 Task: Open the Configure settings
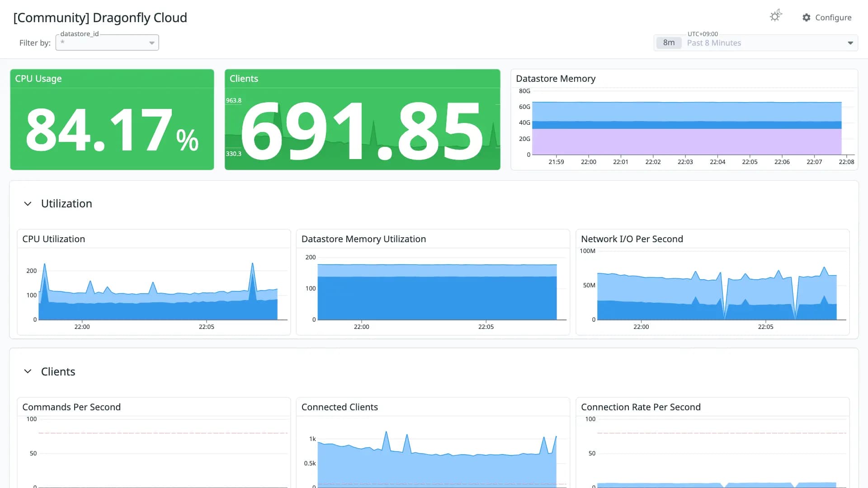(827, 18)
